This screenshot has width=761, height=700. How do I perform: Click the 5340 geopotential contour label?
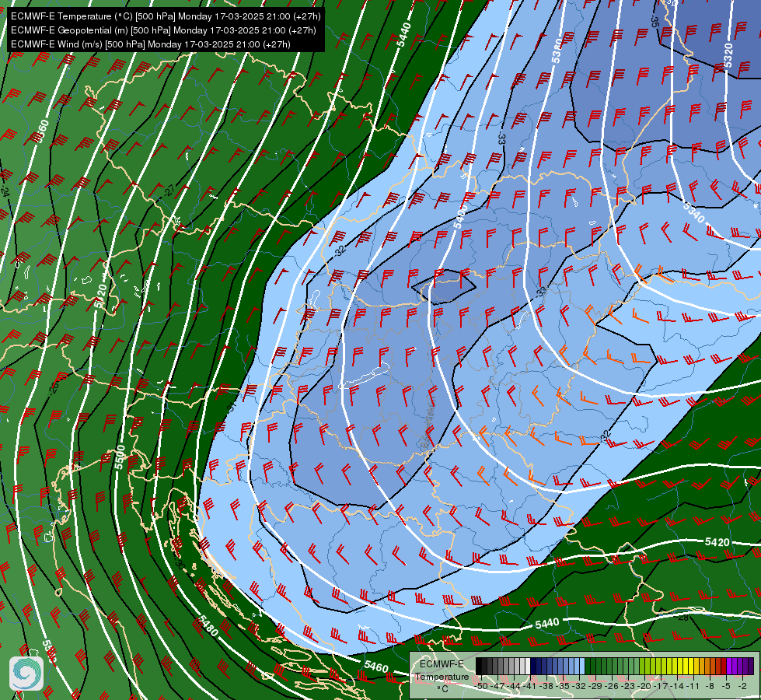coord(694,212)
